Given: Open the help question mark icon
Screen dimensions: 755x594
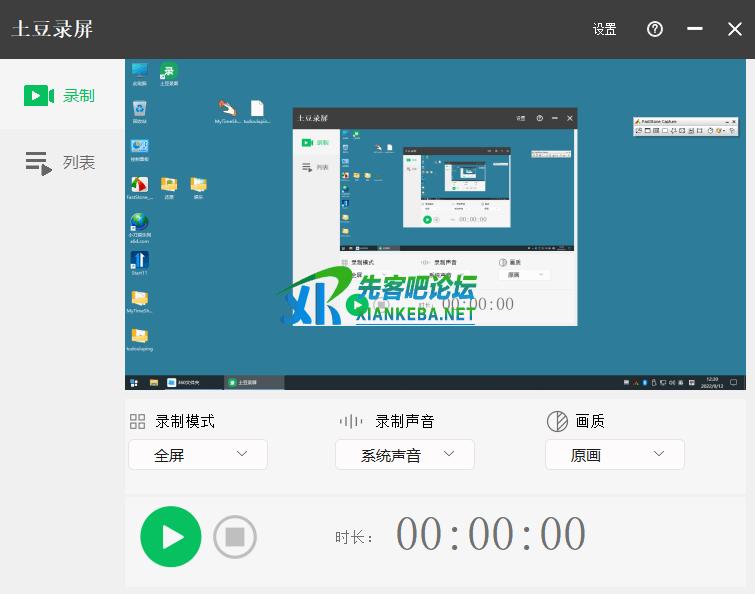Looking at the screenshot, I should (x=655, y=29).
